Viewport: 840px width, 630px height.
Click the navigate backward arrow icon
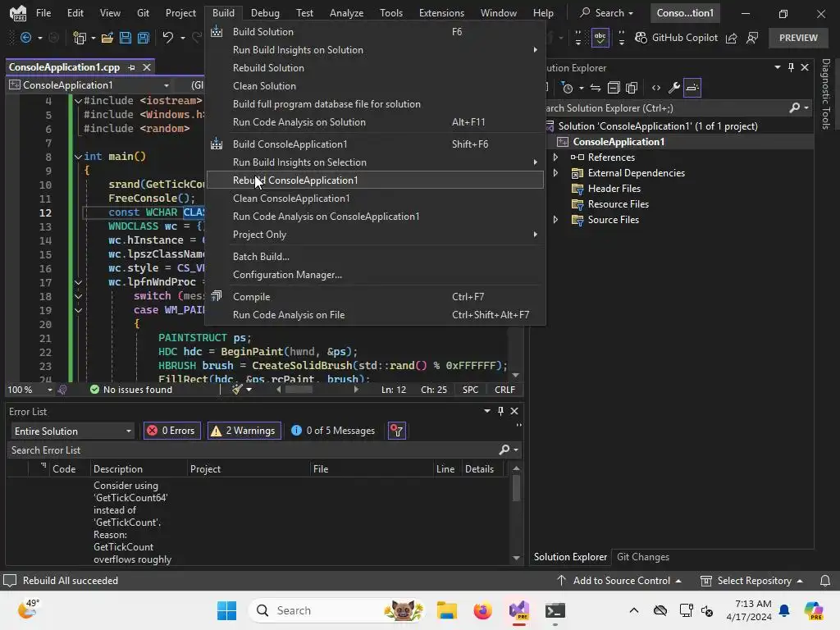pyautogui.click(x=25, y=38)
